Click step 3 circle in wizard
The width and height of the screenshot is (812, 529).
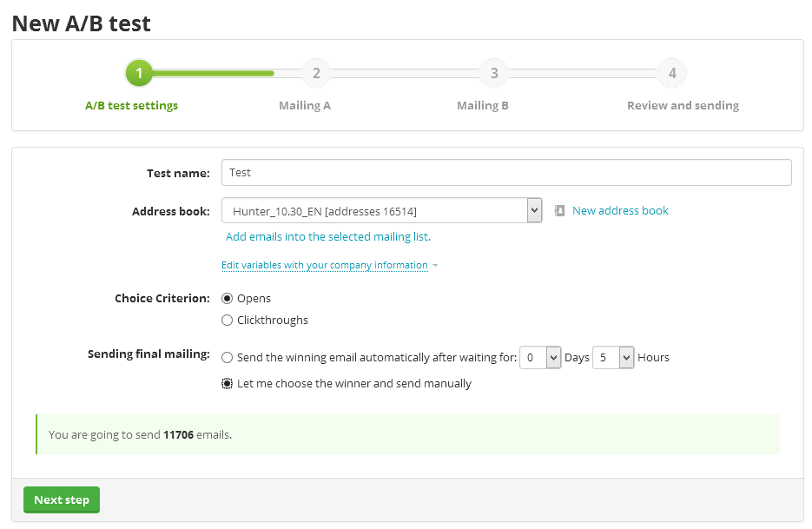[x=494, y=73]
